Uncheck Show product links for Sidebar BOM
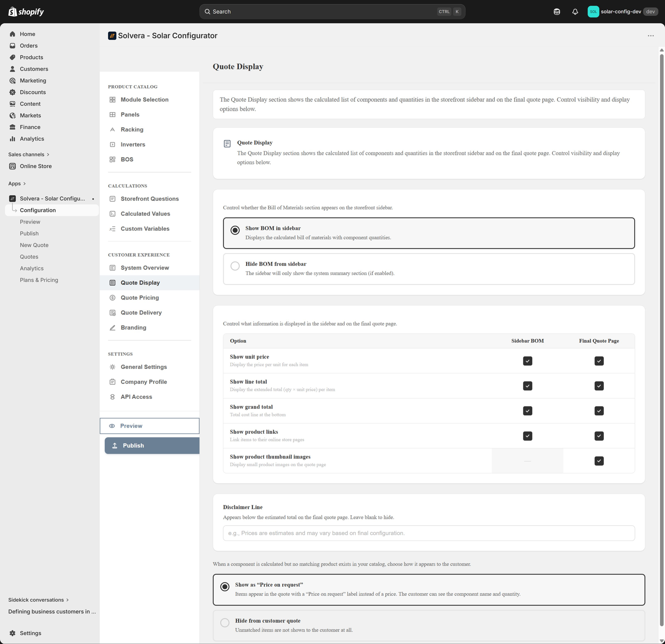This screenshot has width=665, height=644. pyautogui.click(x=527, y=436)
